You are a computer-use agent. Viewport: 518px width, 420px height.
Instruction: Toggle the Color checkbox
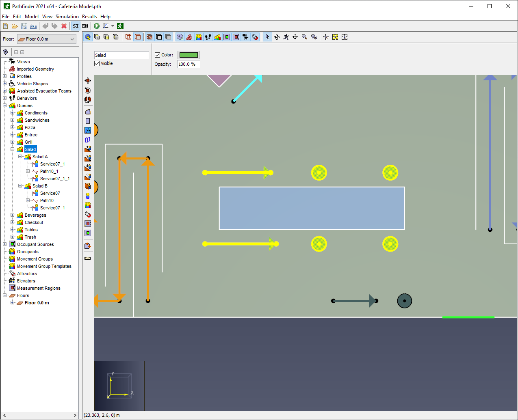[x=158, y=55]
